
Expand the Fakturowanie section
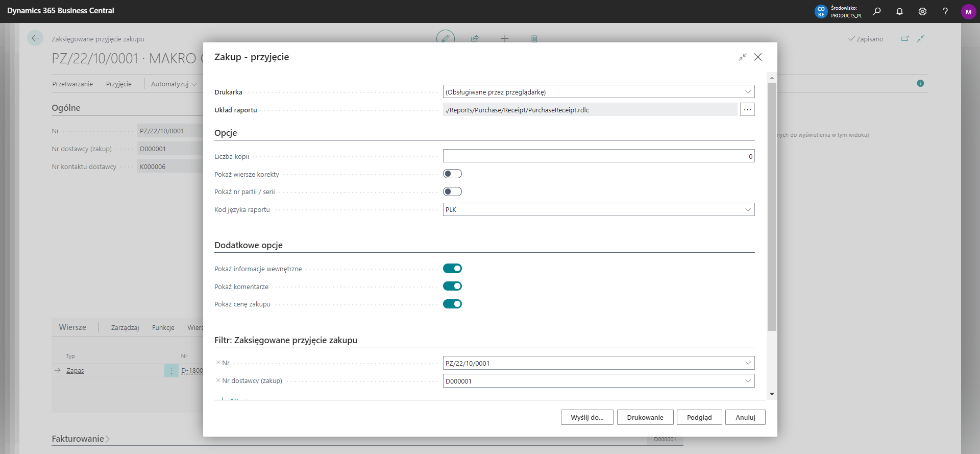pyautogui.click(x=81, y=439)
